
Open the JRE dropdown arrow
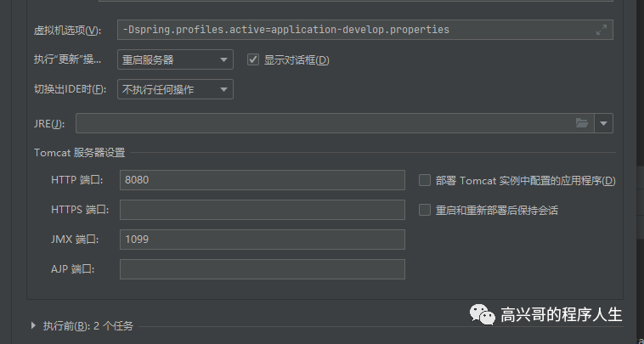pos(604,123)
